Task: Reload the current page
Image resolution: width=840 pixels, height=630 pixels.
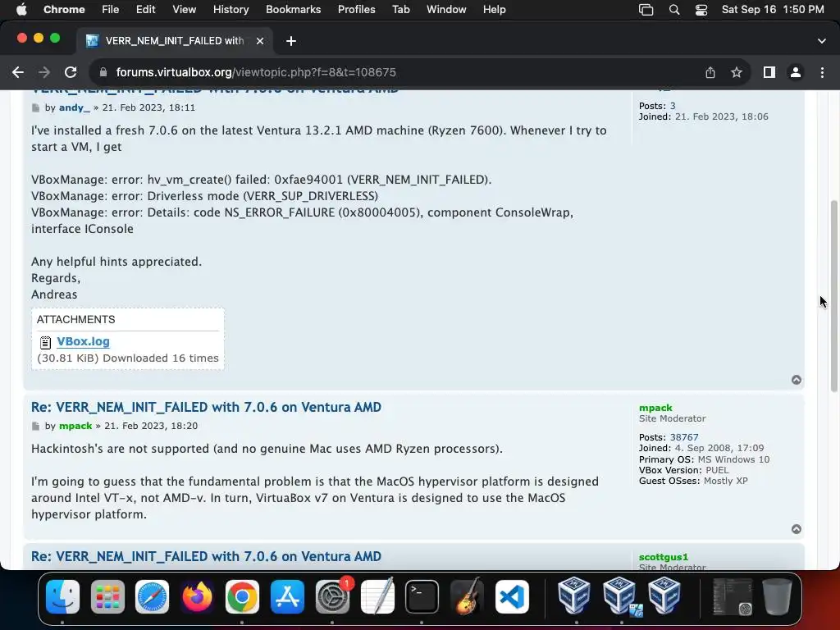Action: point(71,72)
